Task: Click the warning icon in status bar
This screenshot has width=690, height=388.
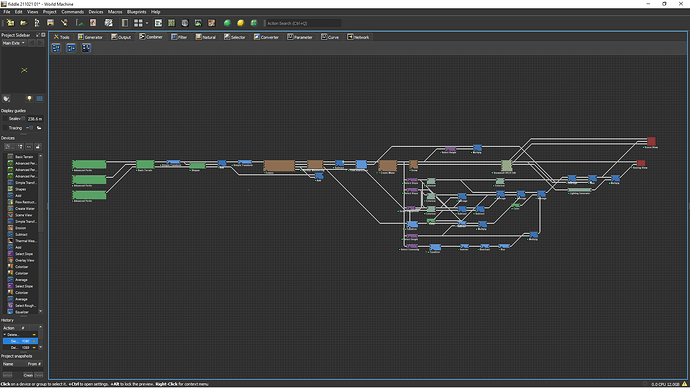Action: 685,384
